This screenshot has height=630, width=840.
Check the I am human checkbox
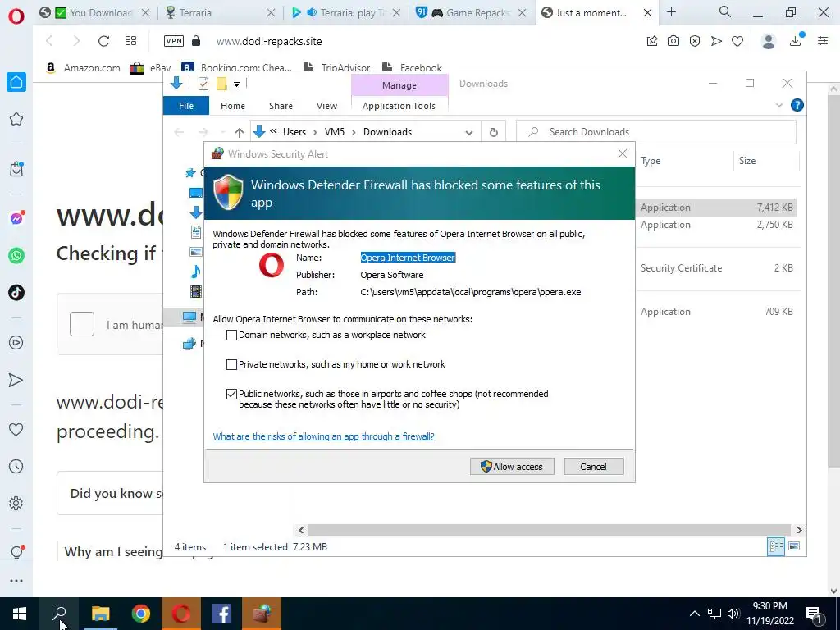click(82, 324)
